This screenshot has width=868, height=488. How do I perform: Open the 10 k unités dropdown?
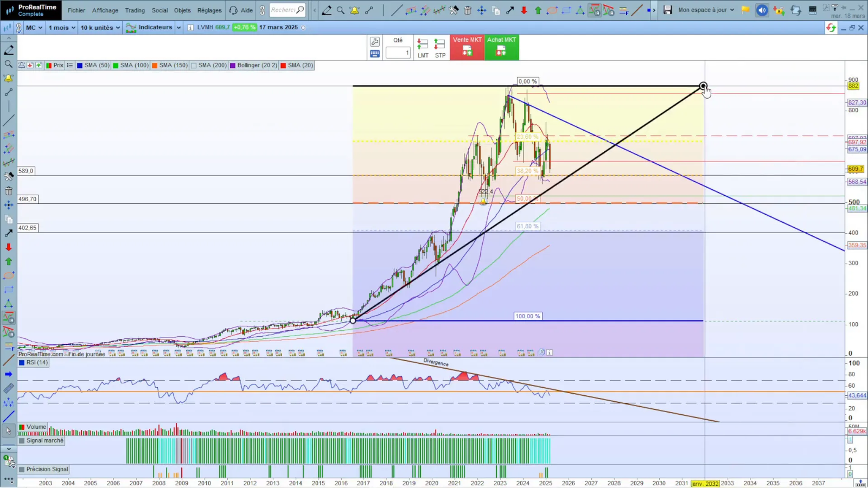100,28
